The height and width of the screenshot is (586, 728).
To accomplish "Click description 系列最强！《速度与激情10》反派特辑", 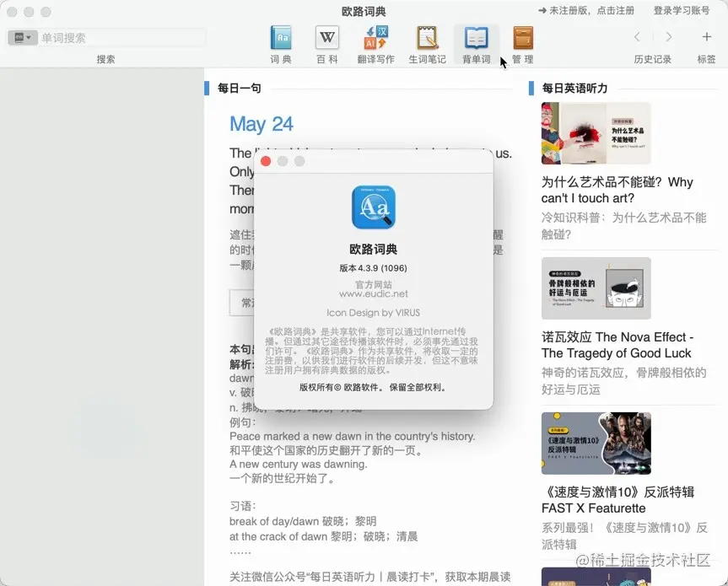I will point(624,536).
